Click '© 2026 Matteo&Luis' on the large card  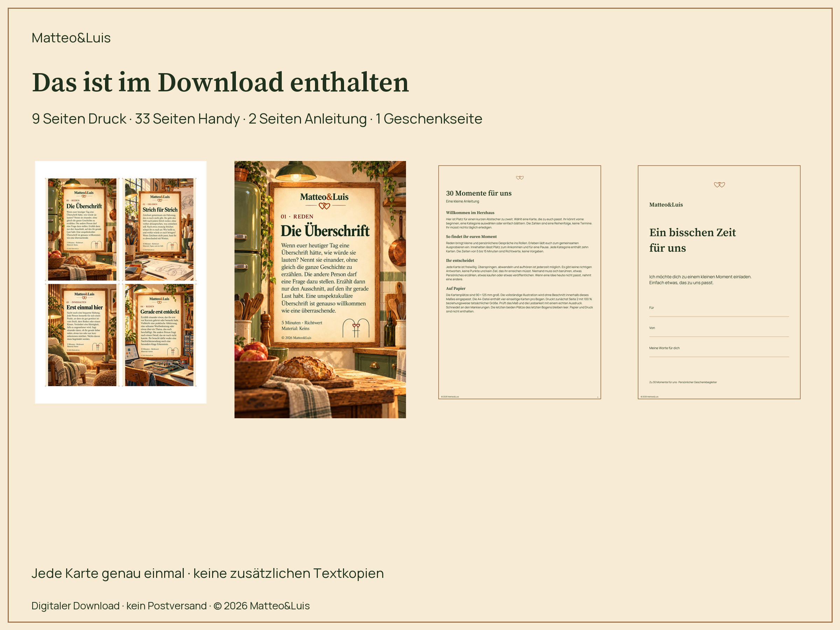[296, 338]
